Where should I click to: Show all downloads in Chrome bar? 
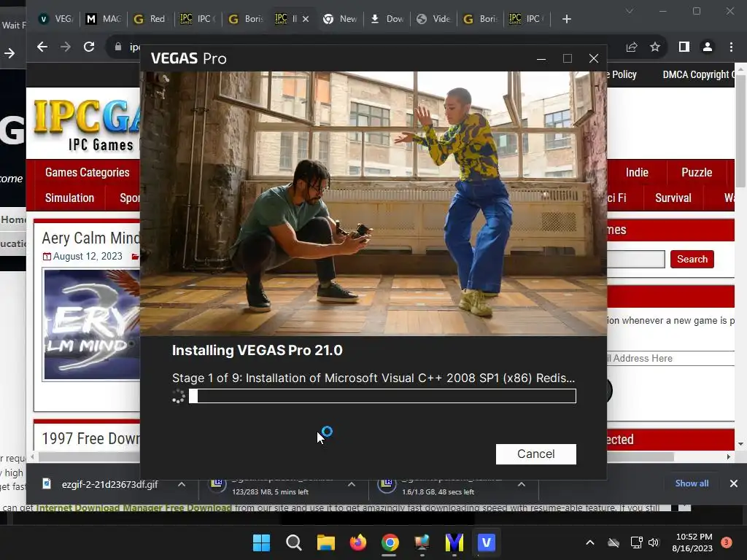(692, 483)
